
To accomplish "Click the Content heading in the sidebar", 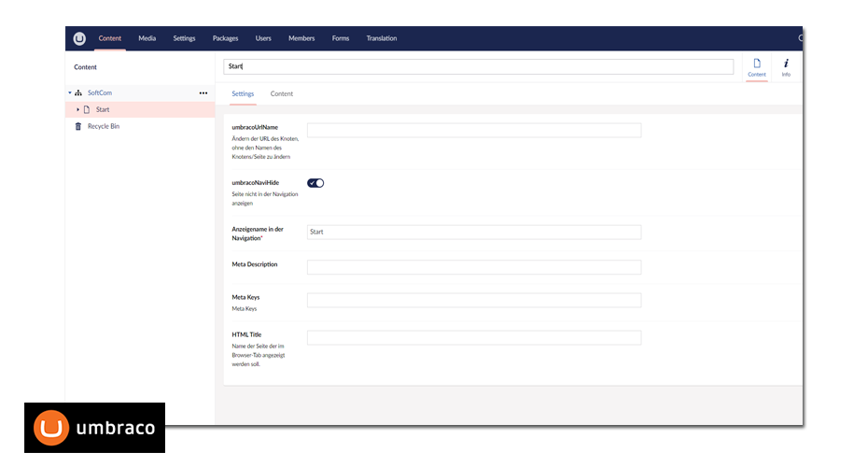I will pyautogui.click(x=85, y=67).
